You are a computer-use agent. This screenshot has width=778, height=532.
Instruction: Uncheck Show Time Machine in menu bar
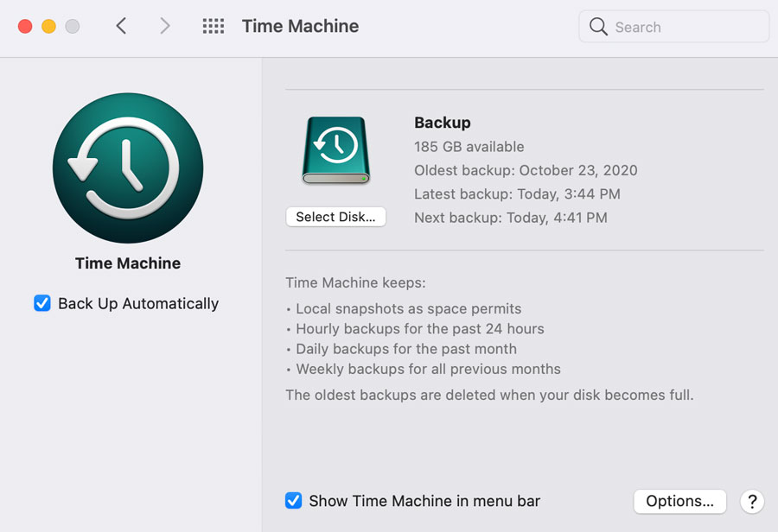click(x=293, y=500)
